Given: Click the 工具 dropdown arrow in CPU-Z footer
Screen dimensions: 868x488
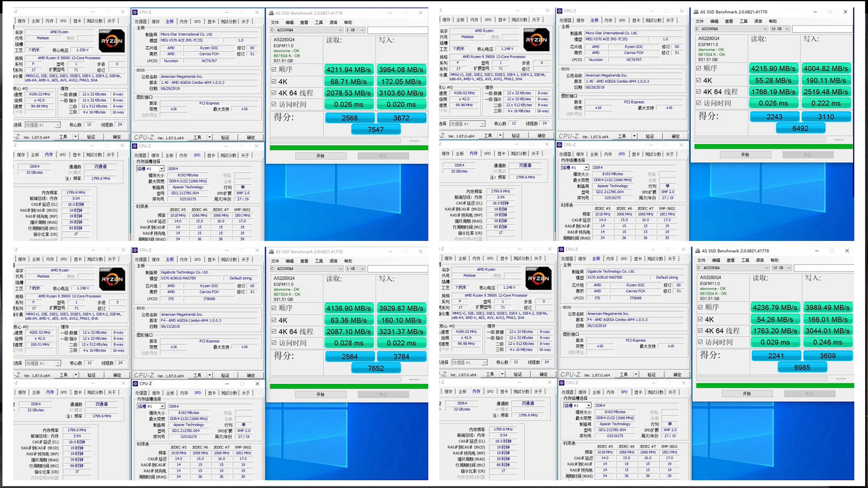Looking at the screenshot, I should pos(210,137).
